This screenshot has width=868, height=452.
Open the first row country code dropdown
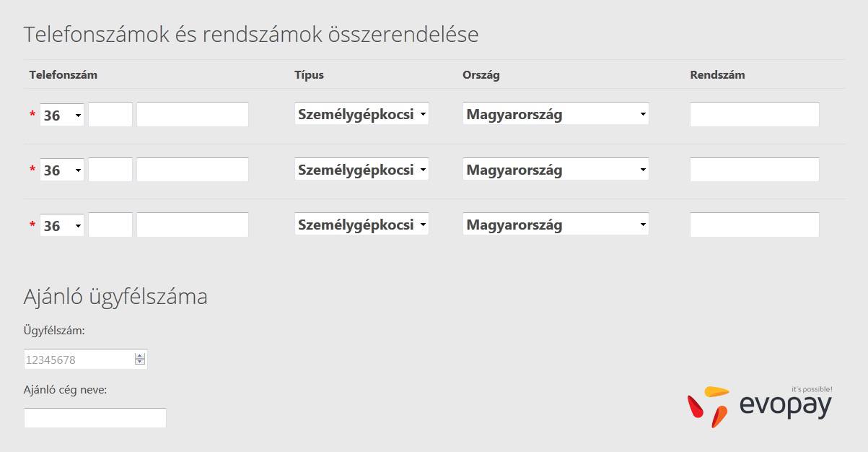click(62, 115)
